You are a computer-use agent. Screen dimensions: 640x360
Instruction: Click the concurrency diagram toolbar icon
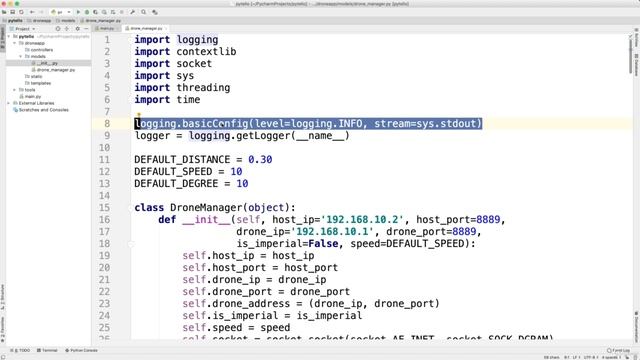113,12
